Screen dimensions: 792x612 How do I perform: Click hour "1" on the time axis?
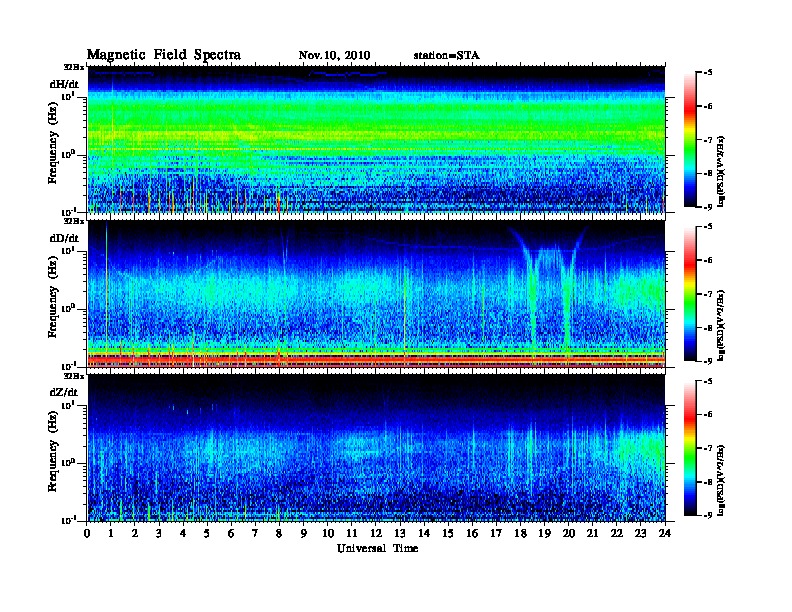[111, 534]
